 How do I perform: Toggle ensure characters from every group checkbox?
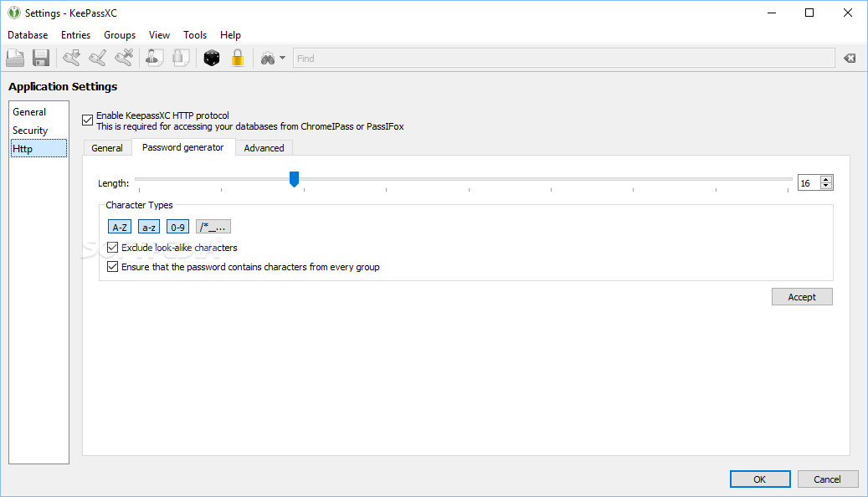pos(112,267)
